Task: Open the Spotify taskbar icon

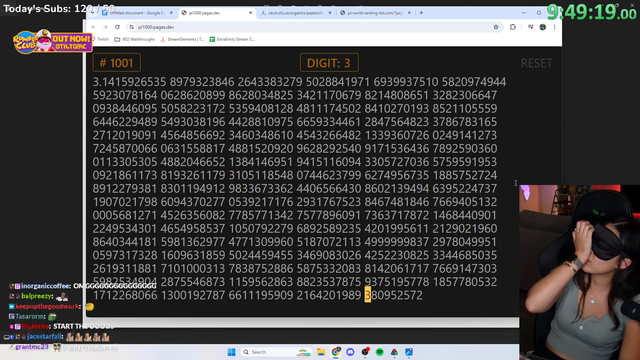Action: 380,352
